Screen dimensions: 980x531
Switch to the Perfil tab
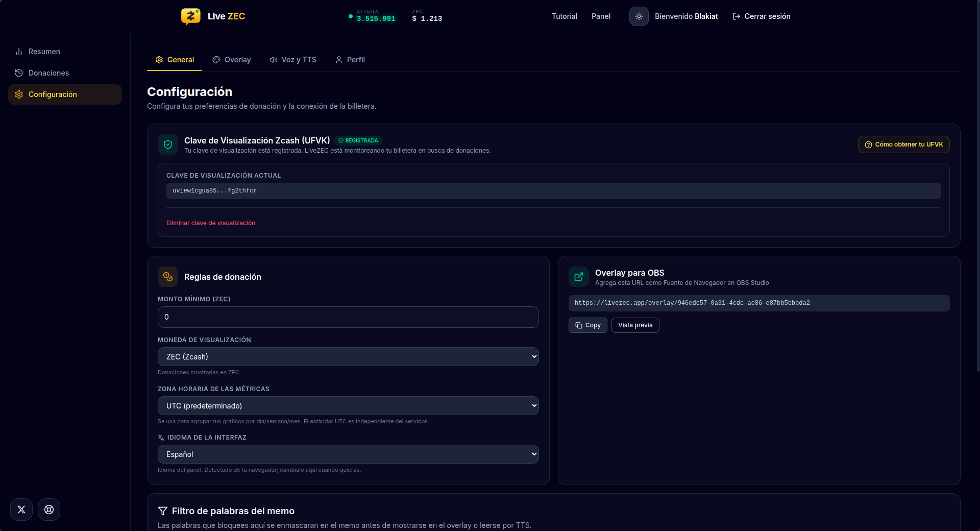[350, 60]
